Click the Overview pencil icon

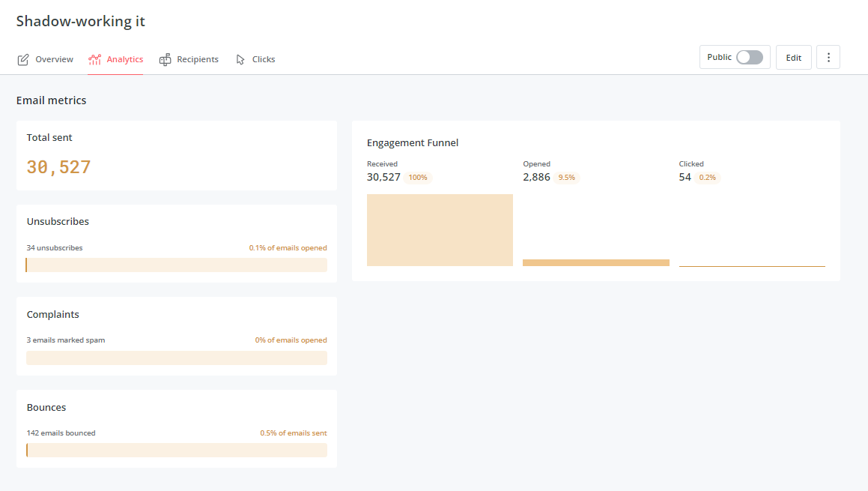click(x=22, y=58)
